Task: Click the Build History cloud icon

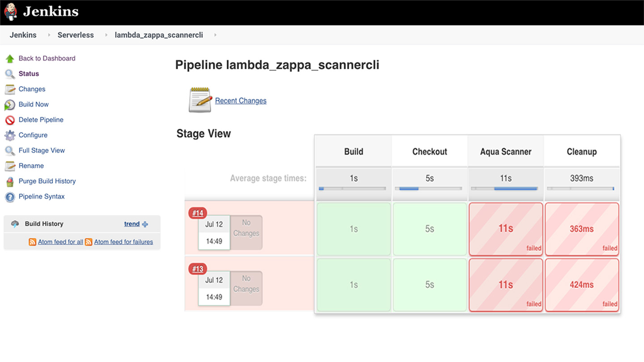Action: point(15,224)
